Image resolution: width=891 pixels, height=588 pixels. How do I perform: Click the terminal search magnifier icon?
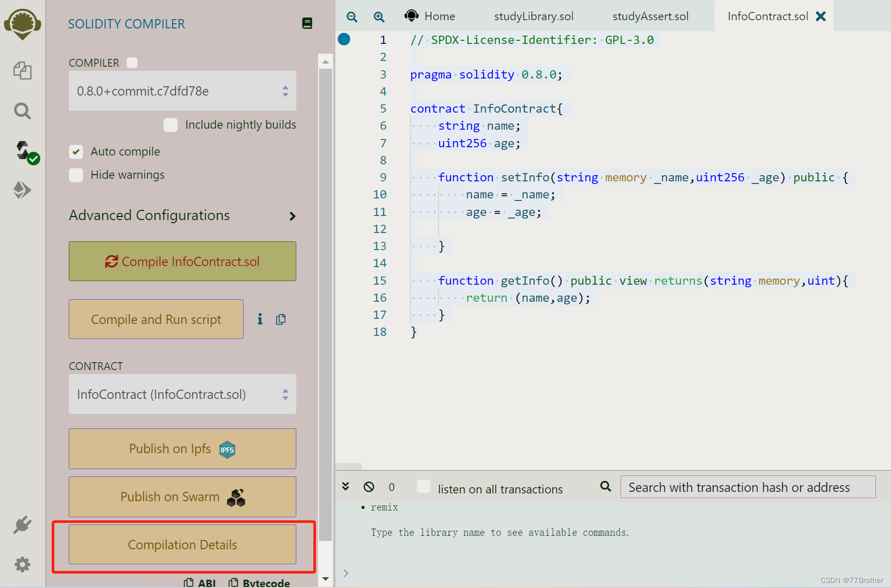(x=606, y=486)
